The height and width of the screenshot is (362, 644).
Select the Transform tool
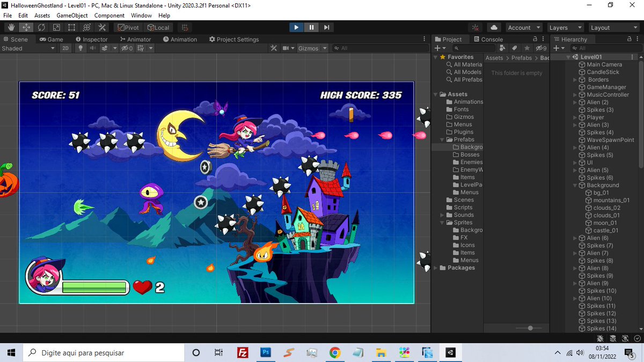click(x=86, y=27)
